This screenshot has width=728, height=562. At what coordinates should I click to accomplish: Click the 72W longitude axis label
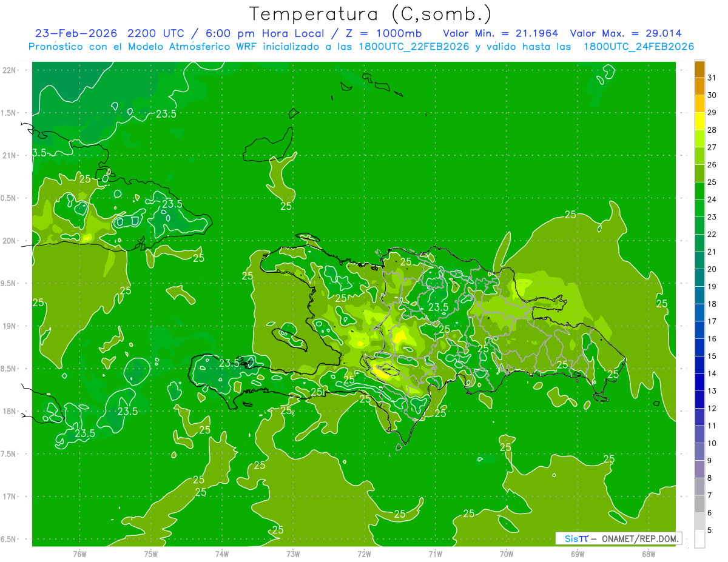[364, 554]
